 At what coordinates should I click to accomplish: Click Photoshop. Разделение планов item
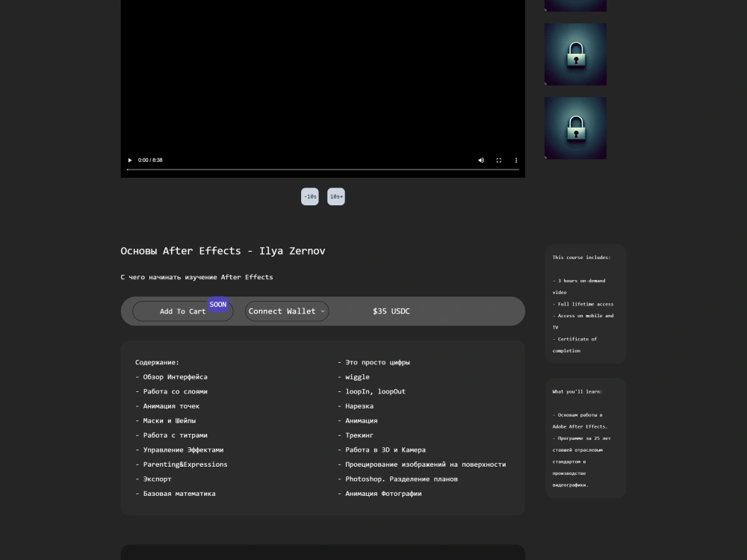click(x=398, y=479)
